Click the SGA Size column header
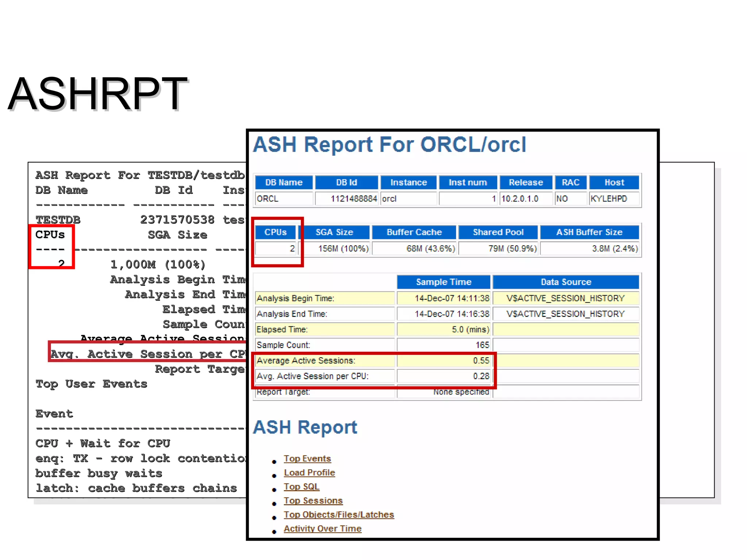Viewport: 747px width, 560px height. pos(334,232)
